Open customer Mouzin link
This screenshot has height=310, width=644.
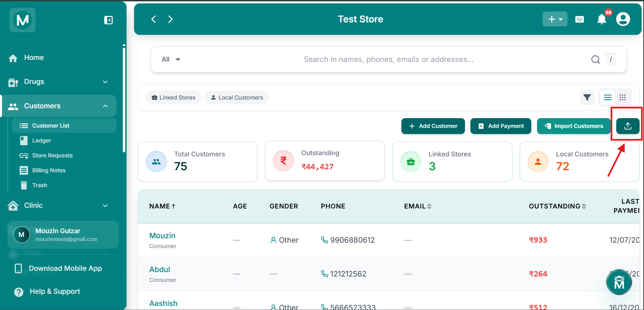tap(162, 236)
